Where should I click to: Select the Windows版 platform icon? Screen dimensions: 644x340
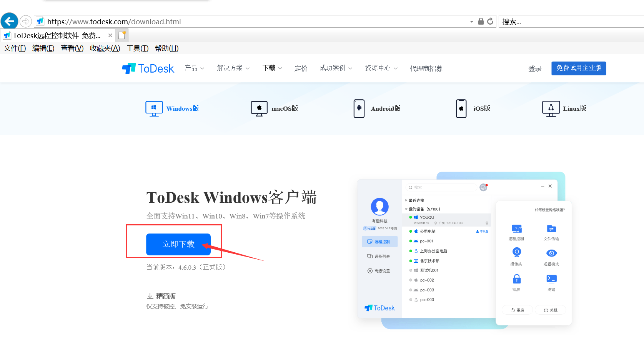click(154, 108)
